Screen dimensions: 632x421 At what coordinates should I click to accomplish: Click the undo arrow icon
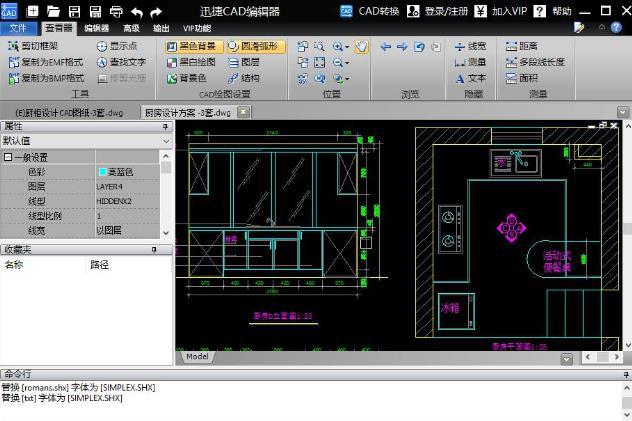(137, 12)
